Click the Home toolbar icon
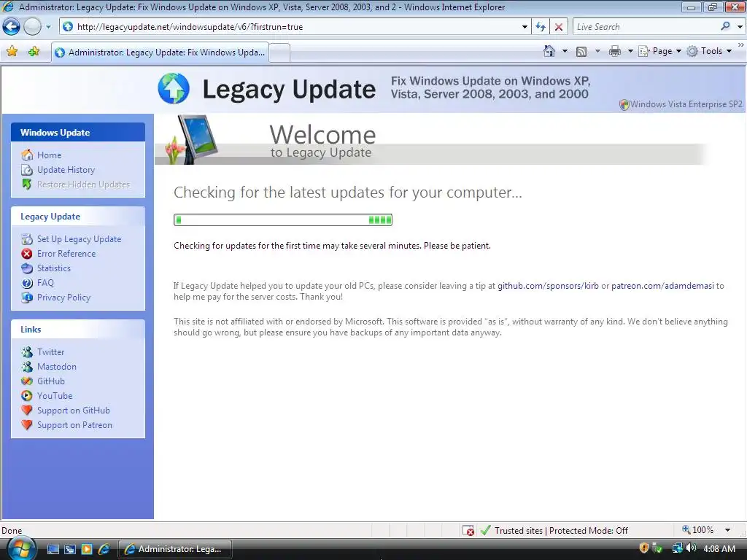 point(549,51)
